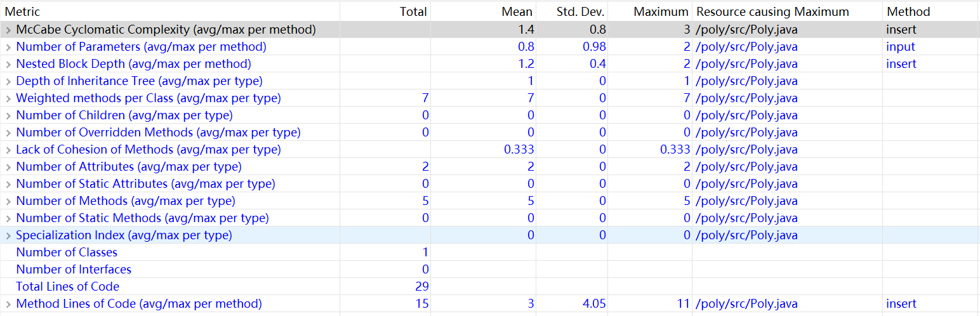Select Number of Static Methods label
980x316 pixels.
[142, 218]
